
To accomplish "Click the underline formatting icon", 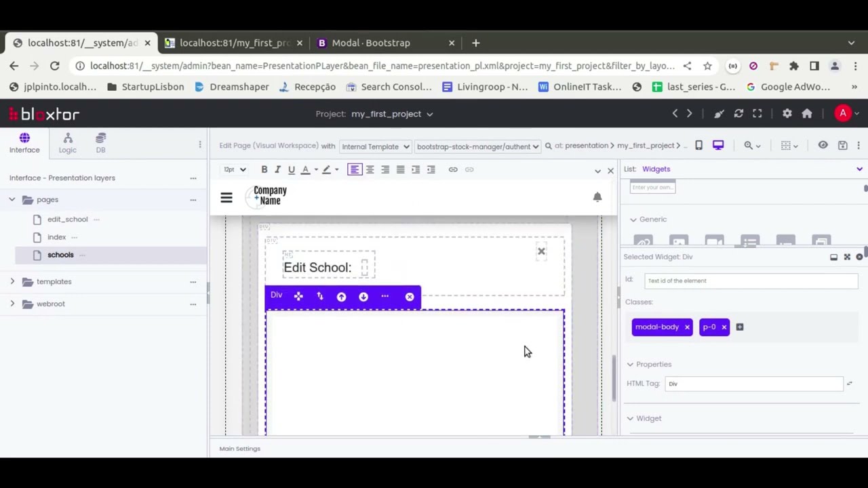I will coord(292,169).
